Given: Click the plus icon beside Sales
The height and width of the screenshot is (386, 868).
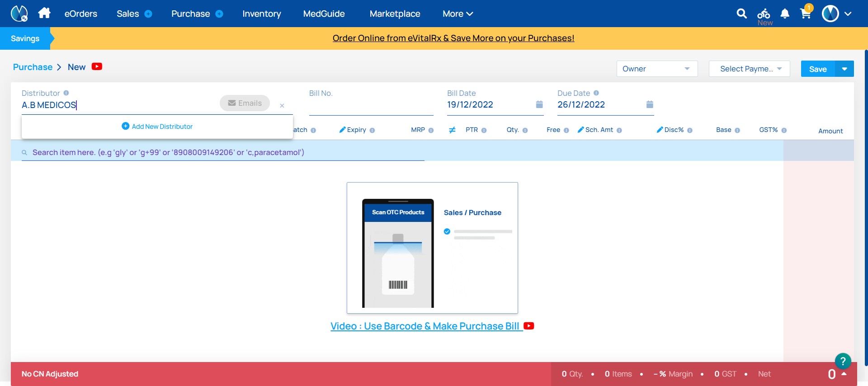Looking at the screenshot, I should point(148,14).
